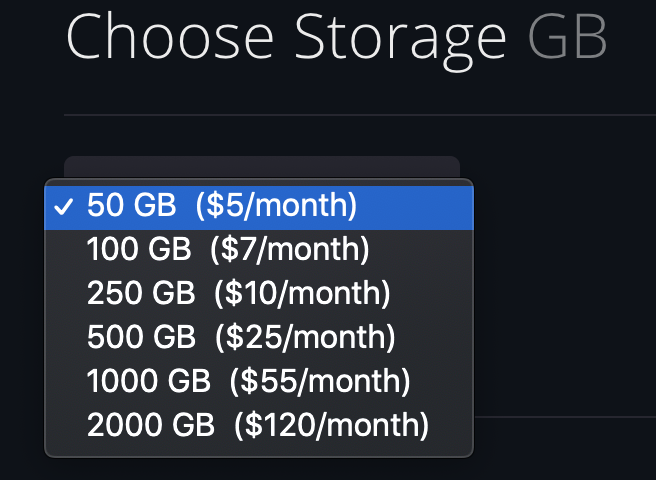
Task: Click the checkmark beside 50 GB
Action: [64, 207]
